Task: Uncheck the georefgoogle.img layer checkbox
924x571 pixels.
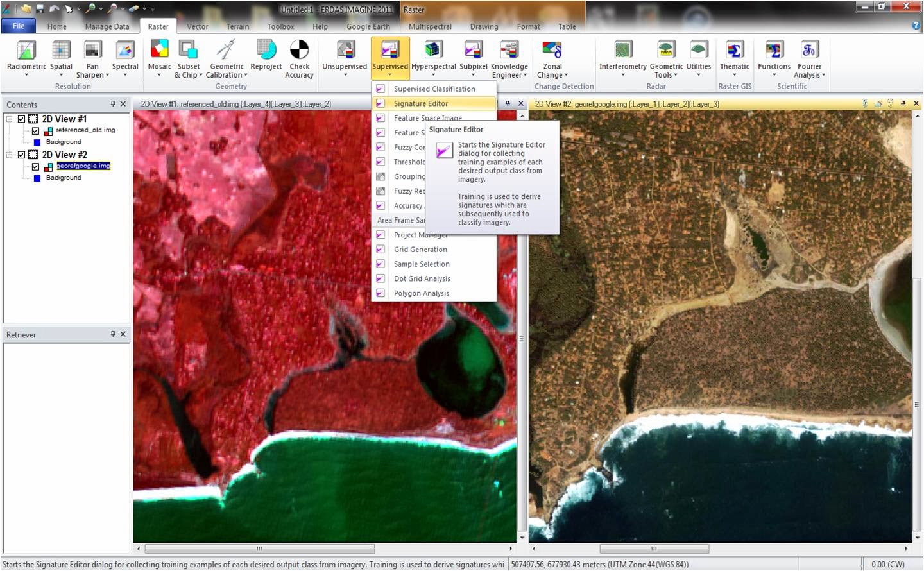Action: 35,166
